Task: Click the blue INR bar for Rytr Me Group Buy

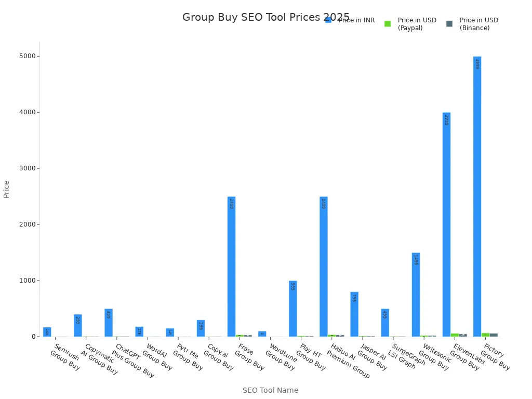Action: tap(170, 332)
